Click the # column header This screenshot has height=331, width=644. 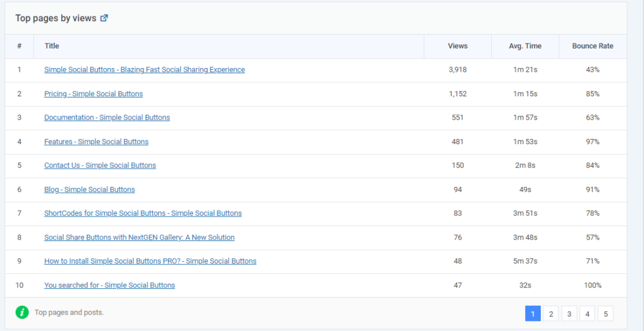pyautogui.click(x=19, y=46)
